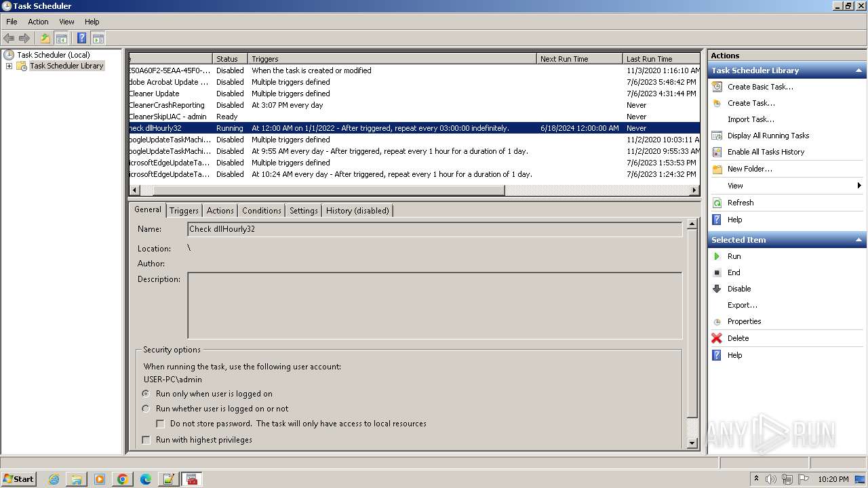The image size is (868, 488).
Task: Click Import Task action
Action: tap(751, 119)
